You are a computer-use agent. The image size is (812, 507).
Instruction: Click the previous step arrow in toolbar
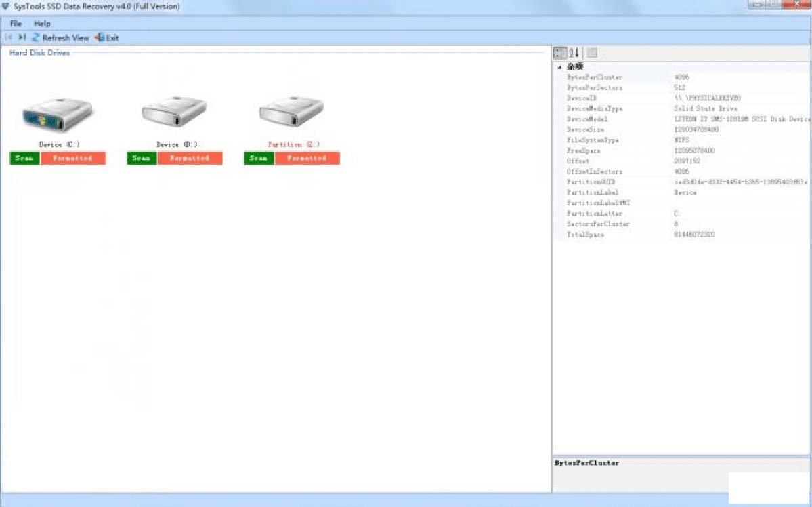pyautogui.click(x=8, y=37)
